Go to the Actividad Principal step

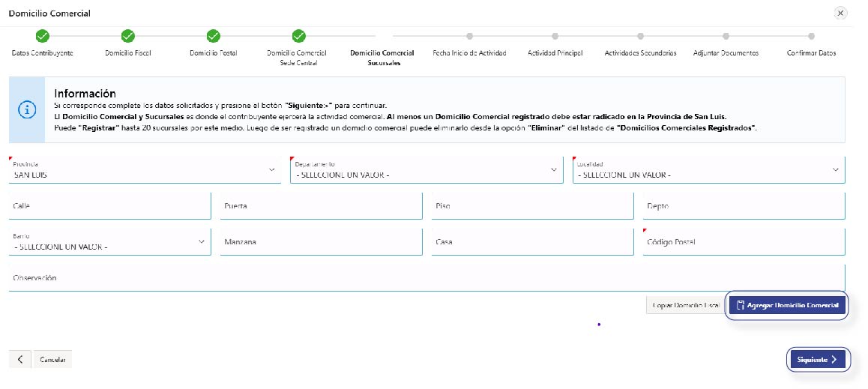[x=555, y=36]
